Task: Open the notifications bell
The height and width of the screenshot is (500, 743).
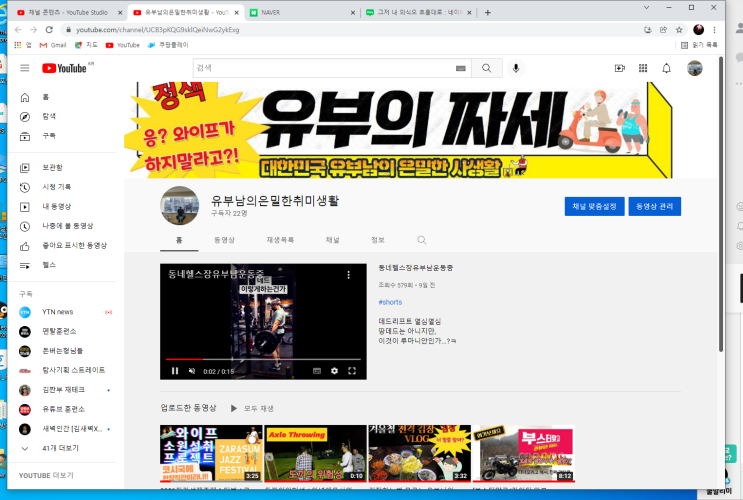Action: 666,68
